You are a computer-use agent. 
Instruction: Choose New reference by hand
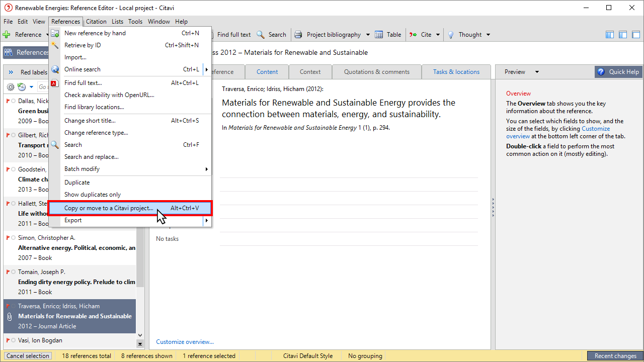tap(130, 33)
